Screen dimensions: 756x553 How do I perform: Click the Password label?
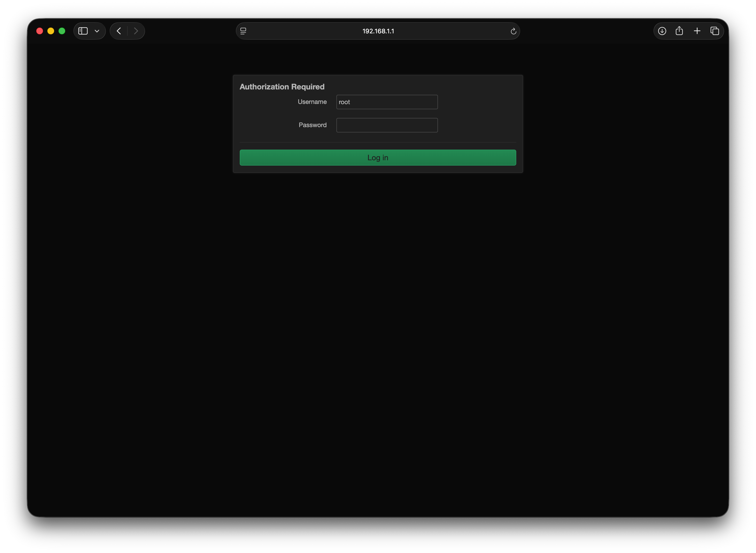click(312, 125)
